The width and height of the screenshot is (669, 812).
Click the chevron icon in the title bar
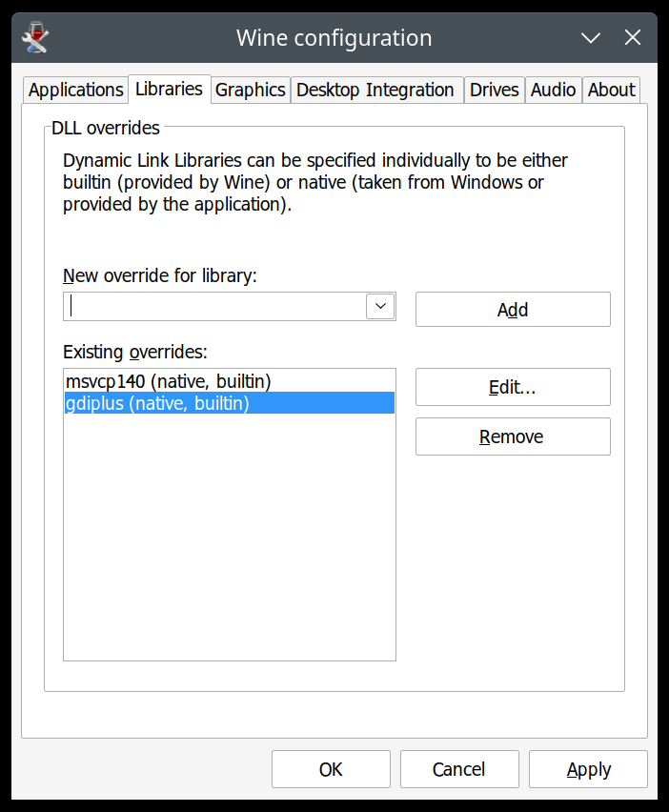[590, 37]
